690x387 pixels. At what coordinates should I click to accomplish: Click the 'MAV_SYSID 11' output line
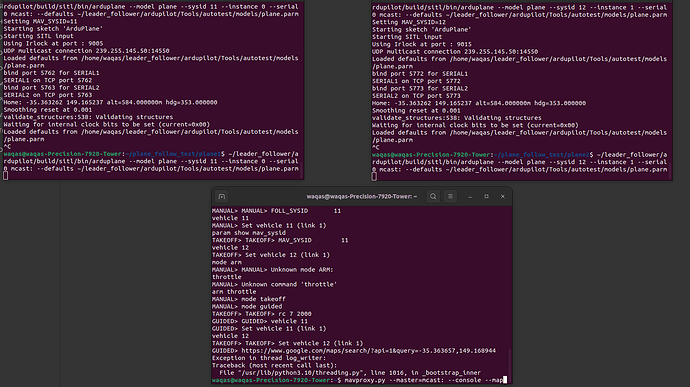313,240
